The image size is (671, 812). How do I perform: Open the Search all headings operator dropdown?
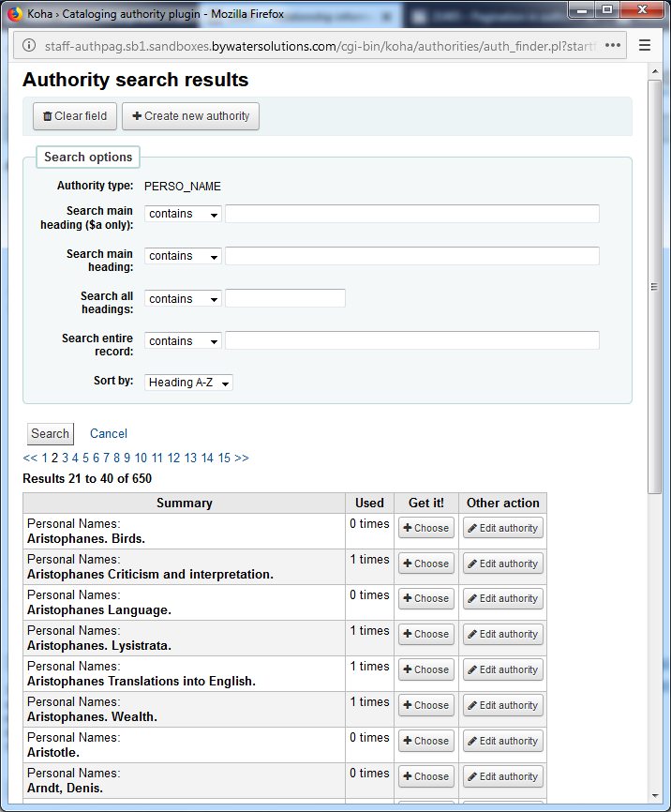tap(184, 299)
